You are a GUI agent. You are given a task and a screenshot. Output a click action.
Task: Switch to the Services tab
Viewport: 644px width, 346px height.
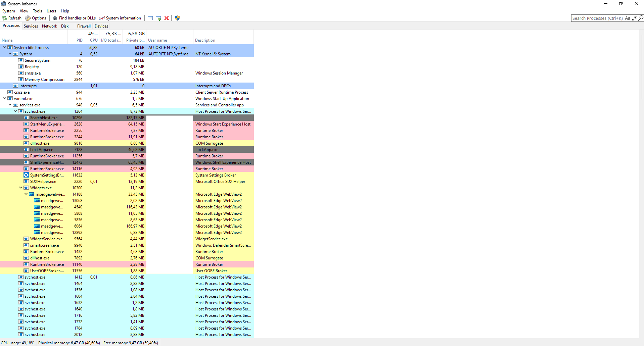coord(31,26)
